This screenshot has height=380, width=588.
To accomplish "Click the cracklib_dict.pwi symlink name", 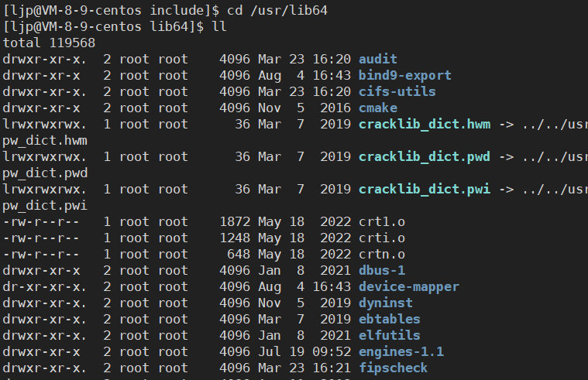I will pos(424,190).
